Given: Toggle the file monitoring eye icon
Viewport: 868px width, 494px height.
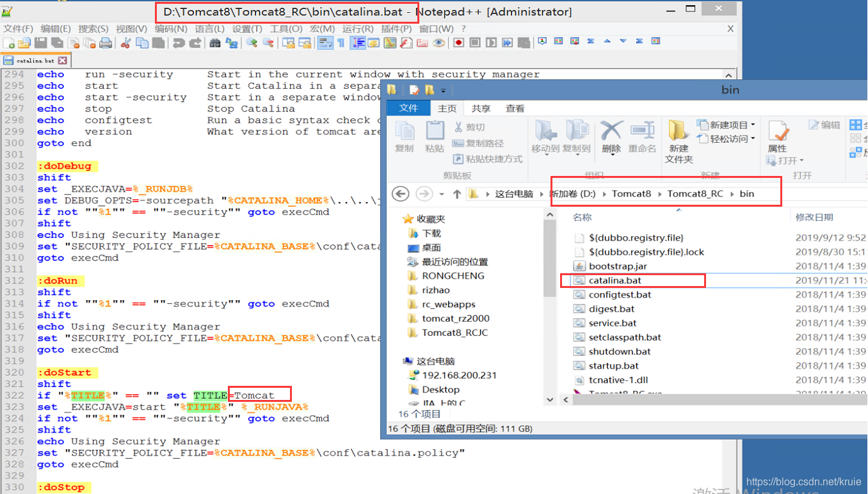Looking at the screenshot, I should (x=438, y=43).
